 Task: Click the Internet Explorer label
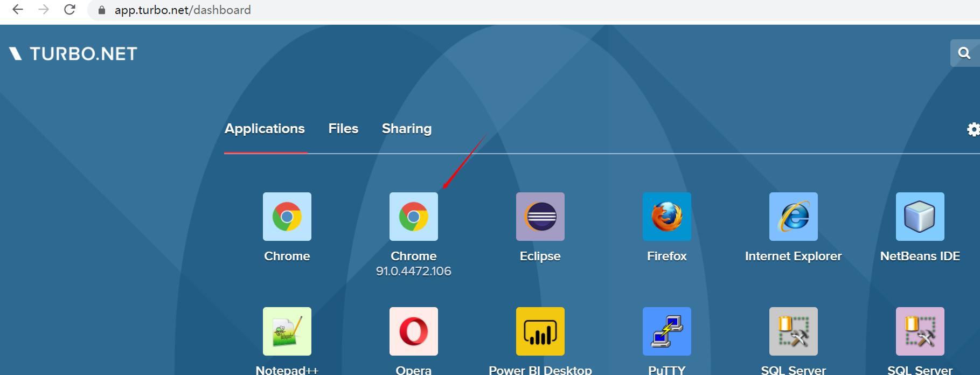pos(794,256)
